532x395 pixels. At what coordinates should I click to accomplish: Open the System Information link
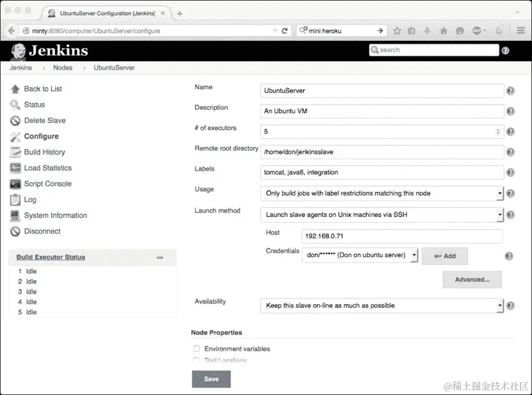coord(56,215)
